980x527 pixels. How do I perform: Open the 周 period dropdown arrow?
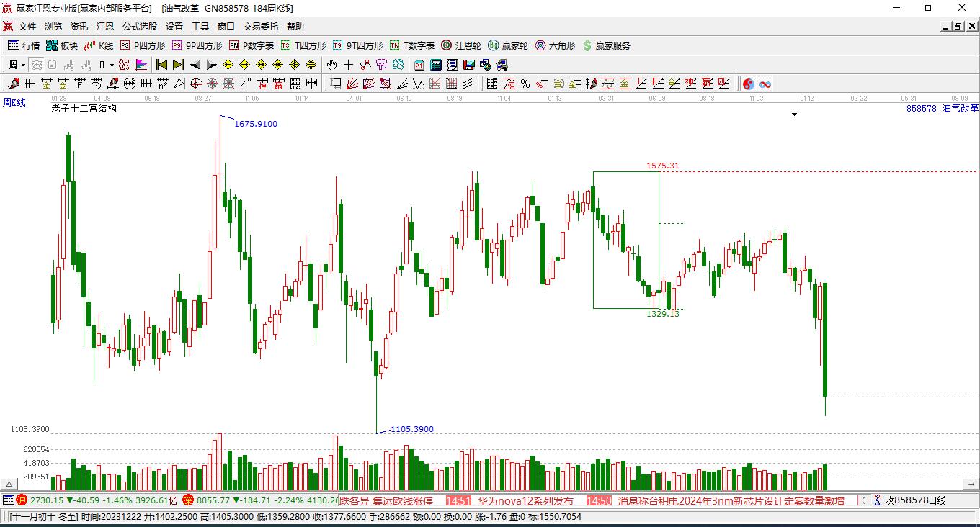tap(24, 65)
